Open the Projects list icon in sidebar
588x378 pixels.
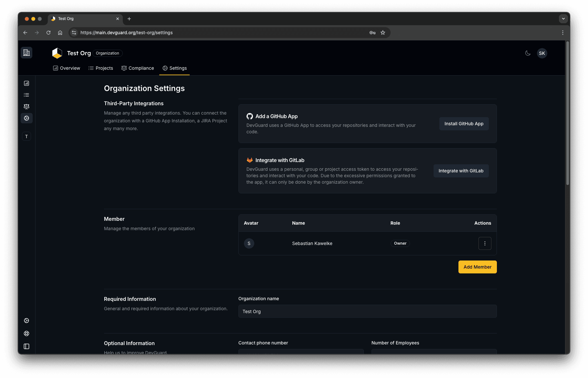coord(26,95)
